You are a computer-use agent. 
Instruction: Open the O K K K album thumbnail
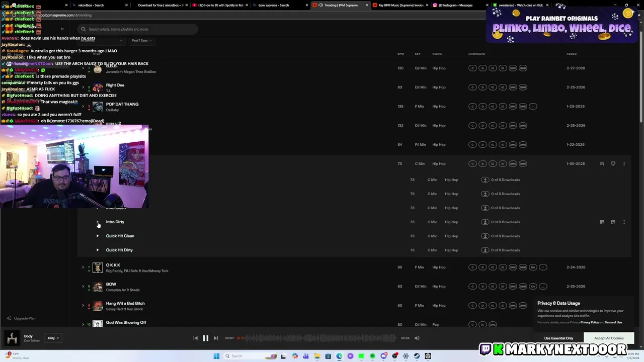pos(98,267)
